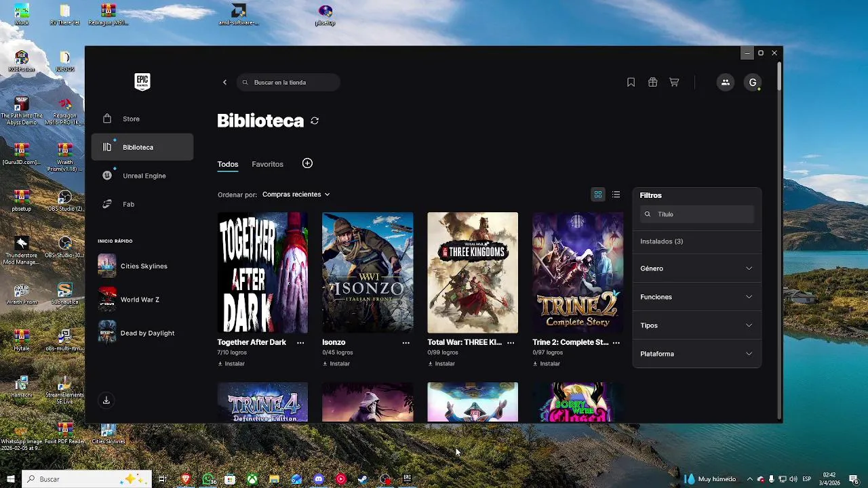This screenshot has width=868, height=488.
Task: Open Steam from the taskbar
Action: 363,479
